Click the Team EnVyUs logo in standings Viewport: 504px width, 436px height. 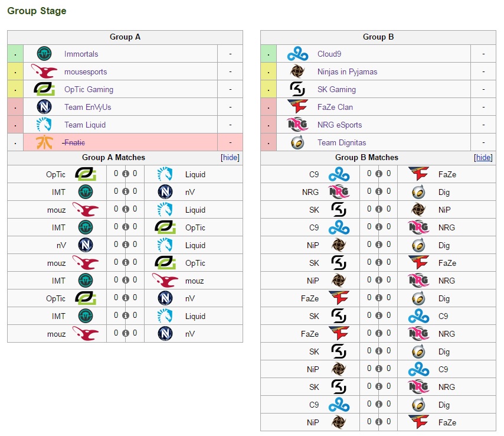[x=44, y=107]
